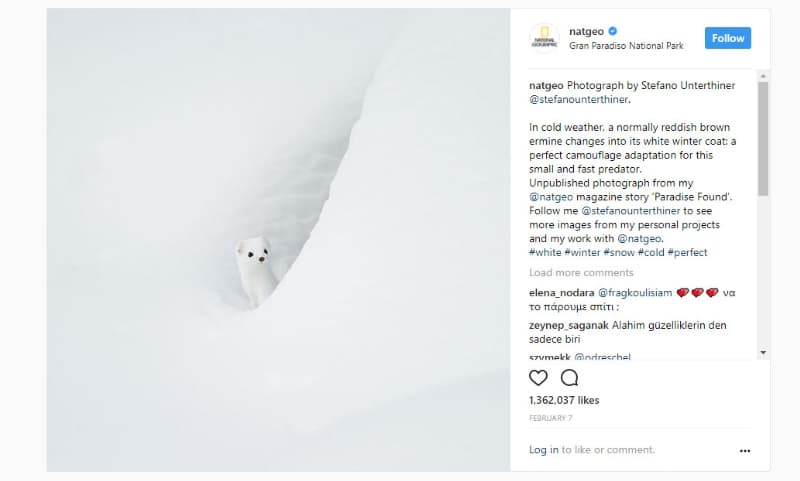Open zeynep_saganak commenter profile
The height and width of the screenshot is (481, 800).
pyautogui.click(x=569, y=325)
